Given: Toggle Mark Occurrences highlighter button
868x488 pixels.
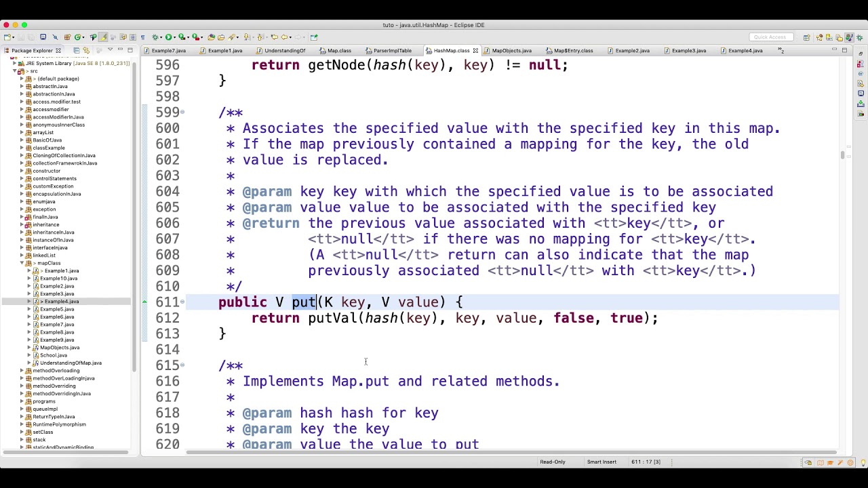Looking at the screenshot, I should 103,37.
